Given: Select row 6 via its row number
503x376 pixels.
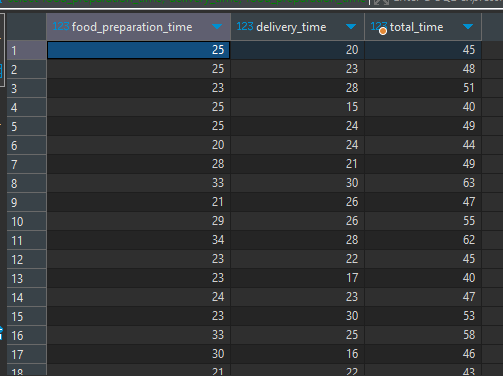Looking at the screenshot, I should (26, 145).
